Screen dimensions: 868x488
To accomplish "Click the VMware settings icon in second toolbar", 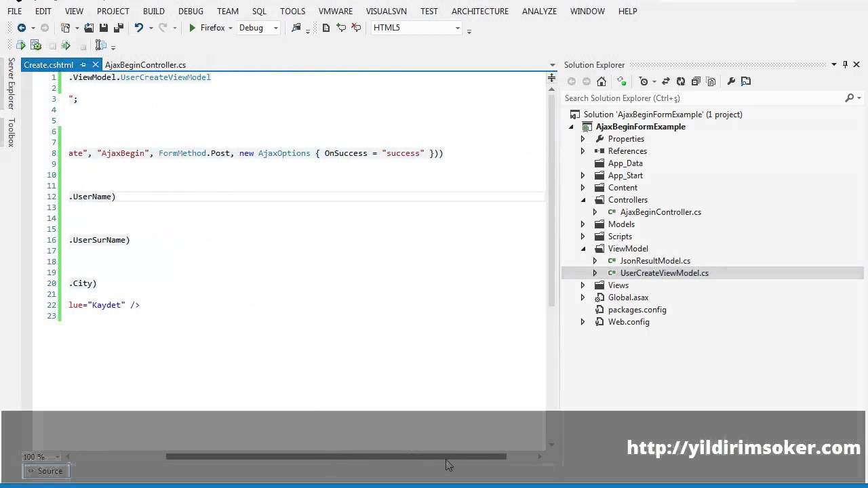I will [x=101, y=45].
